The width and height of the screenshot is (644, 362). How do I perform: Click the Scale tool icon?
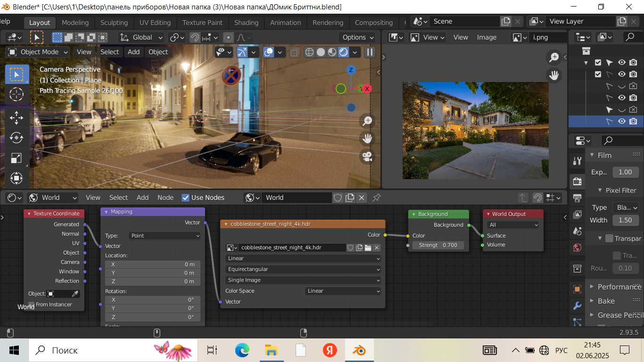(x=17, y=158)
